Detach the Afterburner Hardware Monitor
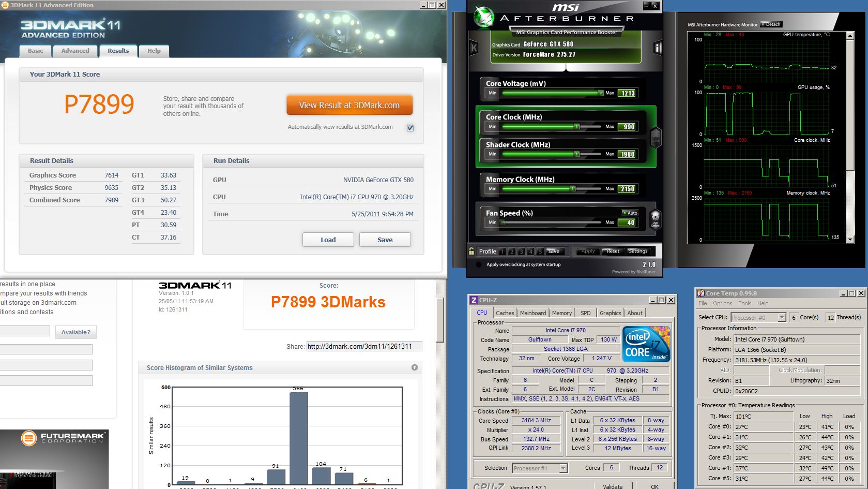 [771, 24]
